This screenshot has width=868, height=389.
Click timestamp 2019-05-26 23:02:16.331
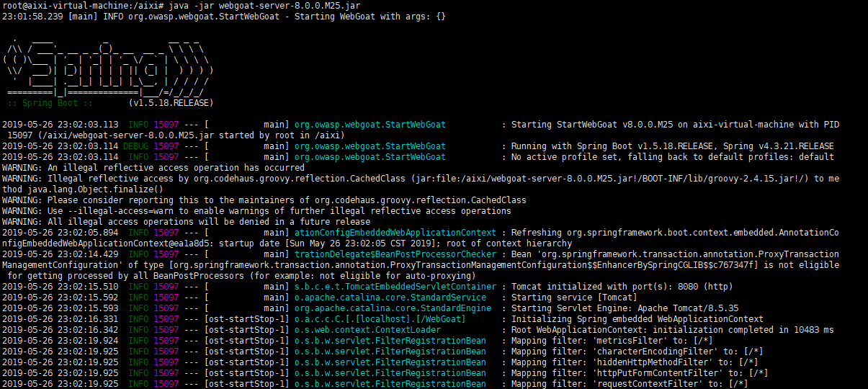(x=61, y=319)
